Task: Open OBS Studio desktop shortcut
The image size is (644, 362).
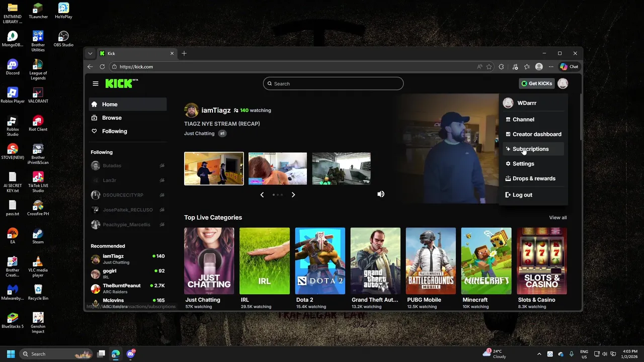Action: [63, 39]
